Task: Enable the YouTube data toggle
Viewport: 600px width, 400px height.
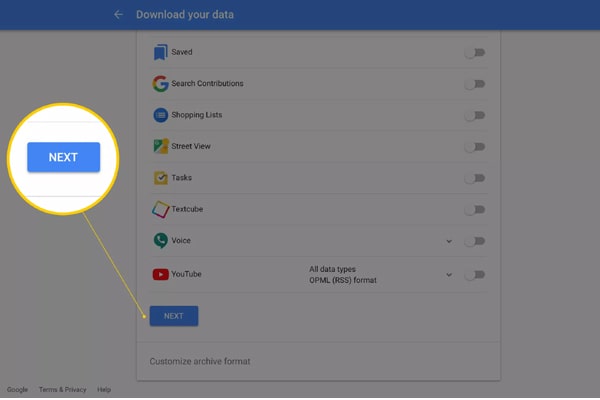Action: click(x=474, y=274)
